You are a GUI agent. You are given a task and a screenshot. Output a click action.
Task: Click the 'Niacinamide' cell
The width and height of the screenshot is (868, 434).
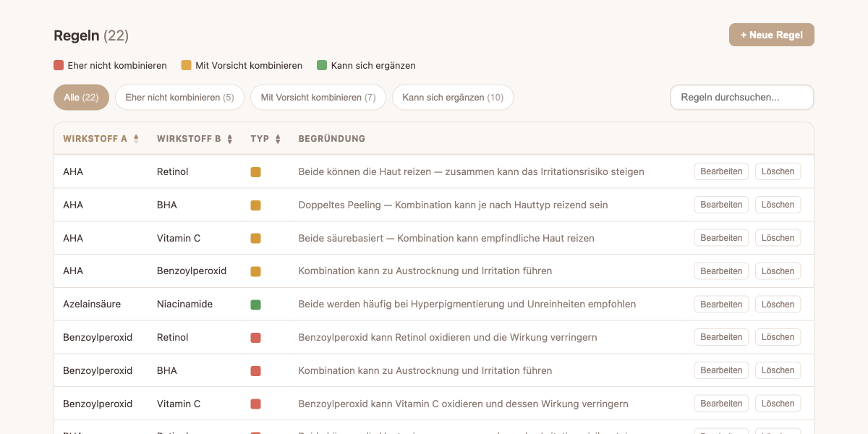[x=184, y=304]
